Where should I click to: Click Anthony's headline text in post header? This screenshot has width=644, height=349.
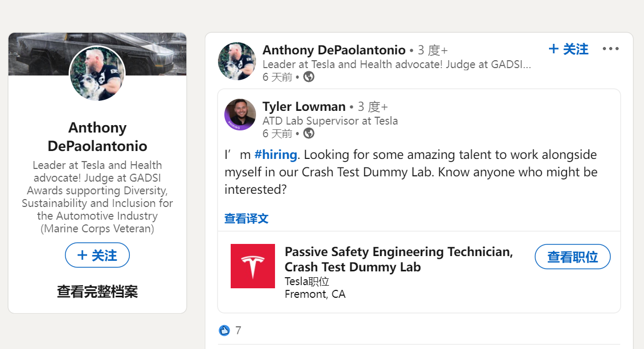pyautogui.click(x=397, y=64)
